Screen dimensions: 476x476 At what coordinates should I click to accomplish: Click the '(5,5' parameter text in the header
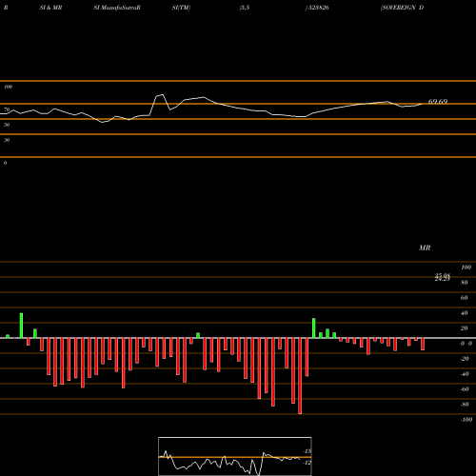pos(245,8)
